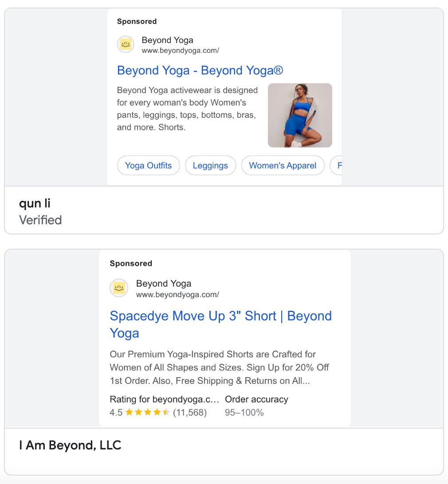
Task: Click the I Am Beyond, LLC advertiser name
Action: tap(70, 445)
